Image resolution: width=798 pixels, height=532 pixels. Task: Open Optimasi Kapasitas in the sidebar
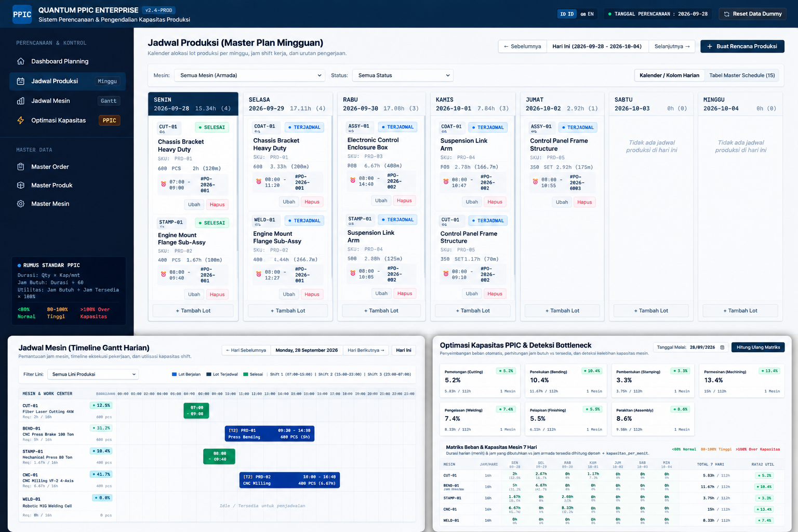click(x=68, y=121)
